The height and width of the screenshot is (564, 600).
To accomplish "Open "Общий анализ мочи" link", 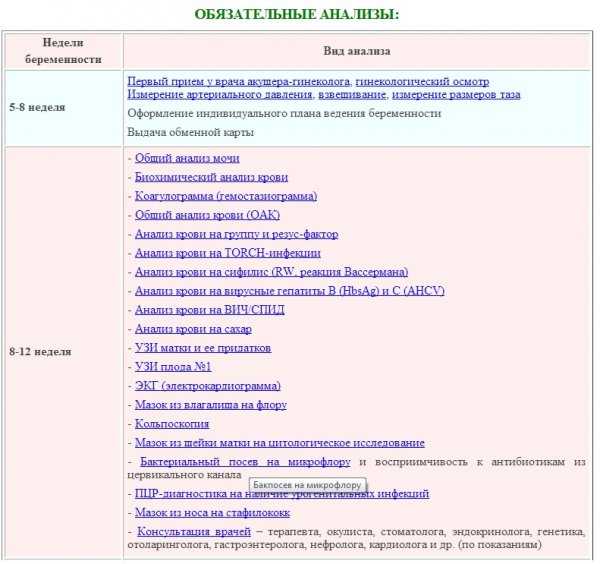I will [187, 158].
